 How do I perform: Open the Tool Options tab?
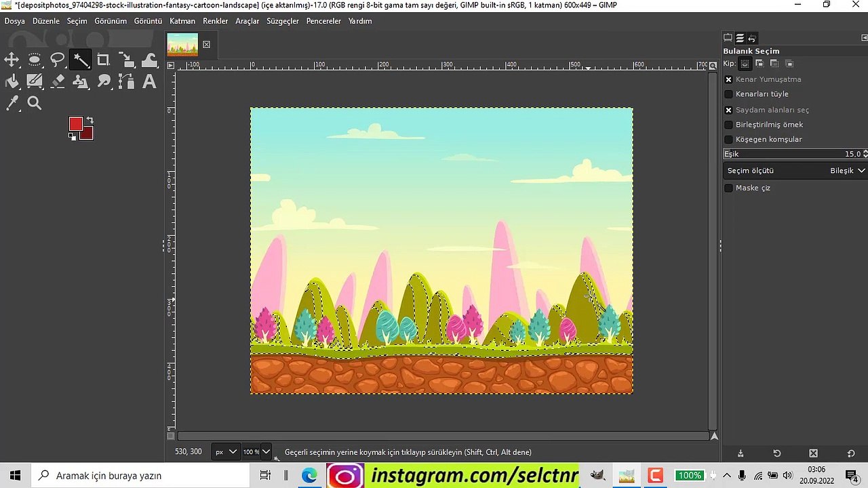728,38
